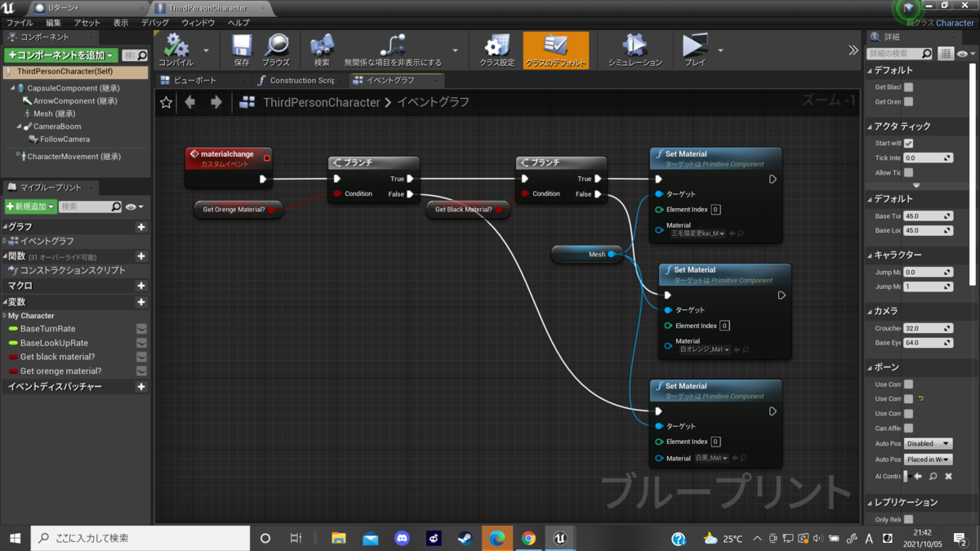Click the Windows taskbar search box

click(x=140, y=538)
